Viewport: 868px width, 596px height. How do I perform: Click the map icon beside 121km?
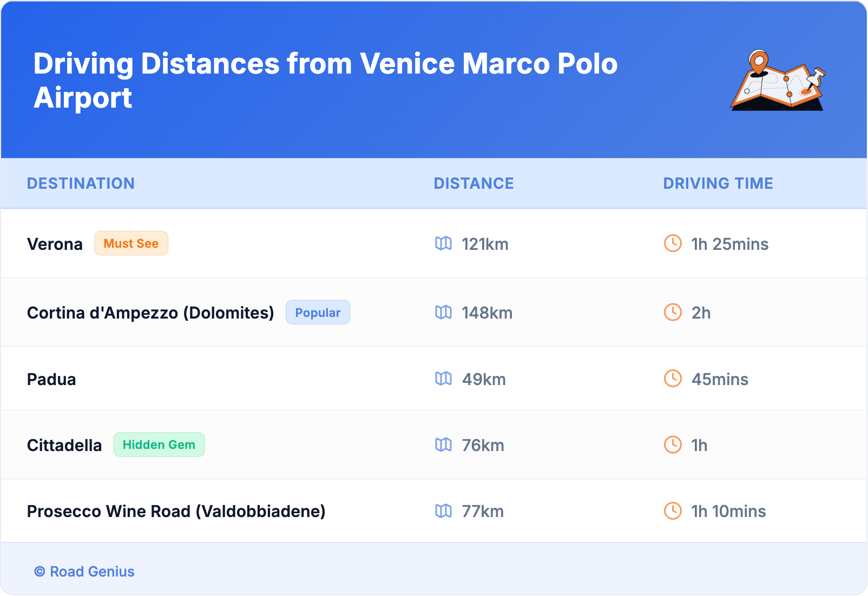pyautogui.click(x=443, y=243)
